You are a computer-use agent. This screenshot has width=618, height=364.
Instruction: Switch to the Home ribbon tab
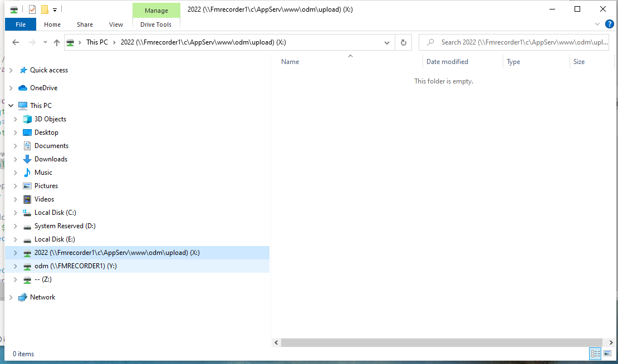point(52,24)
